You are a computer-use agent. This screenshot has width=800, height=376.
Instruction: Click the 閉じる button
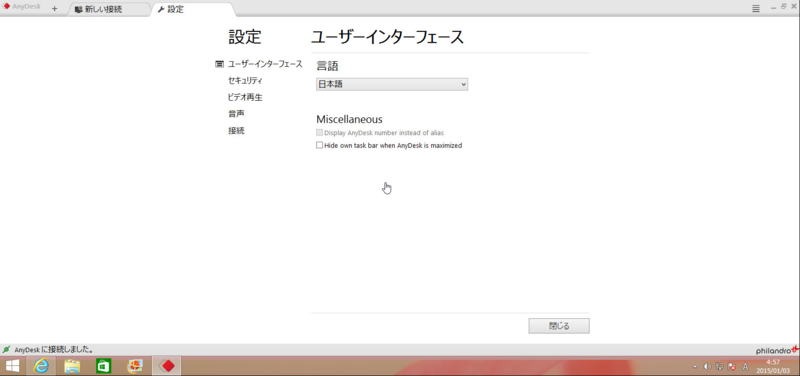559,326
